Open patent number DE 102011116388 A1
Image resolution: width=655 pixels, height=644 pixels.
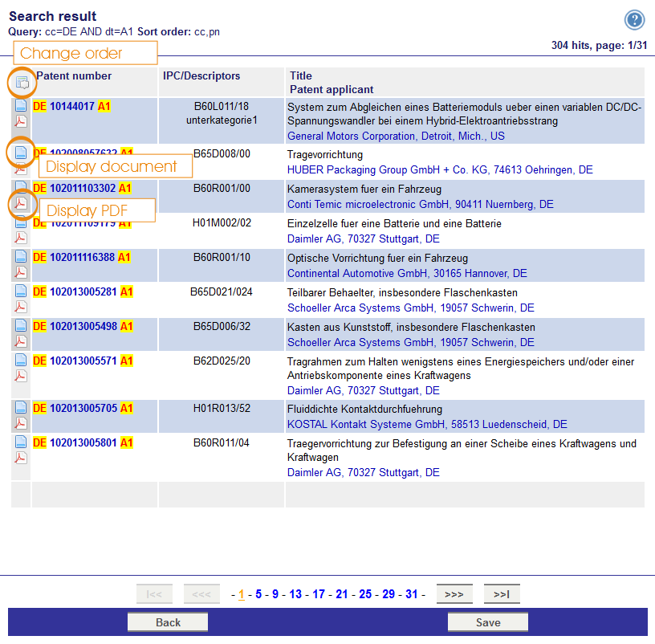tap(82, 257)
